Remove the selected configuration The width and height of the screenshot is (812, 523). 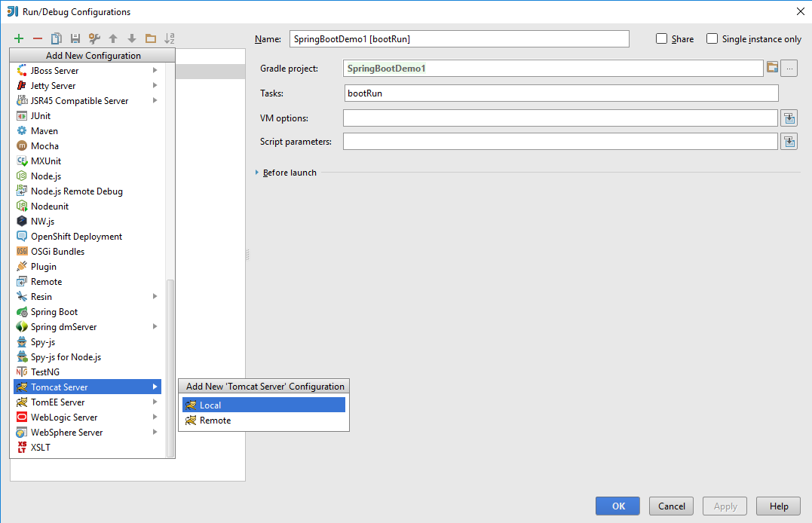36,38
